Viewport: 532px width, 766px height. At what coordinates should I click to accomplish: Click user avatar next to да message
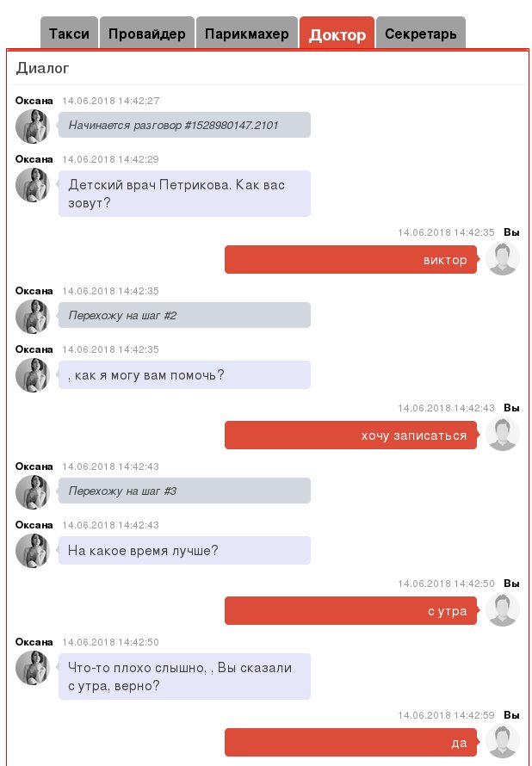point(502,741)
